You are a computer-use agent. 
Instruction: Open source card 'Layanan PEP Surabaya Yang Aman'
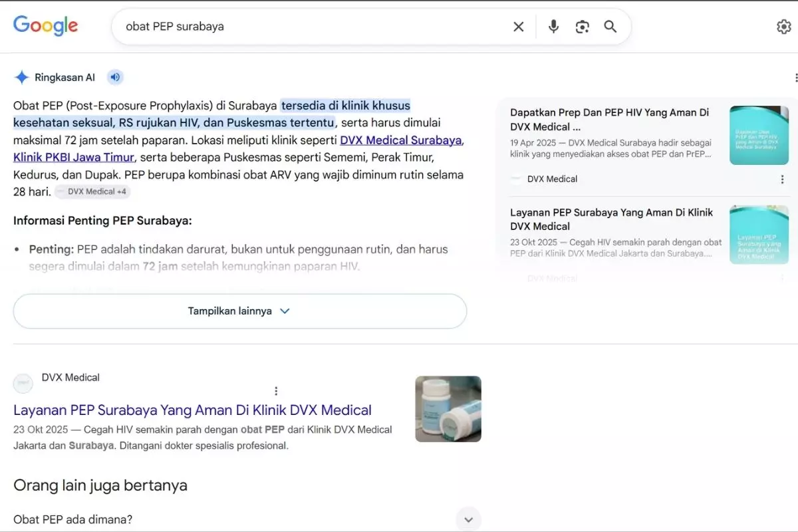click(612, 219)
